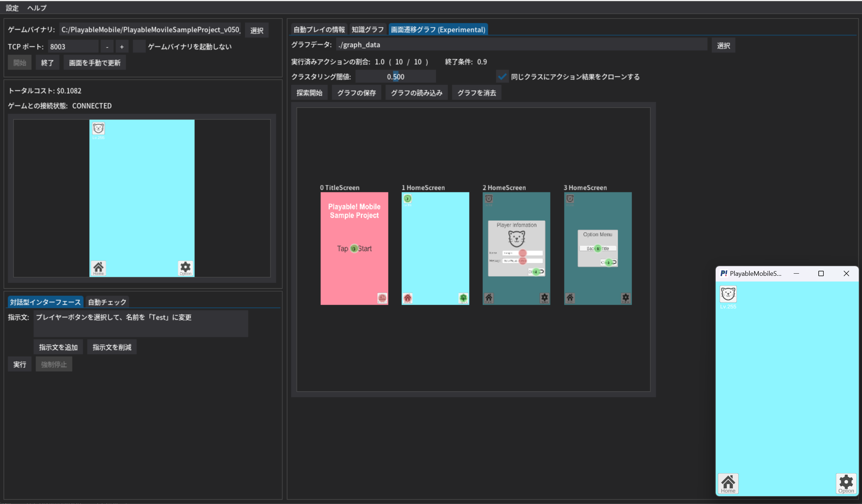Click Home button in PlayableMobile window
The width and height of the screenshot is (862, 504).
(728, 484)
